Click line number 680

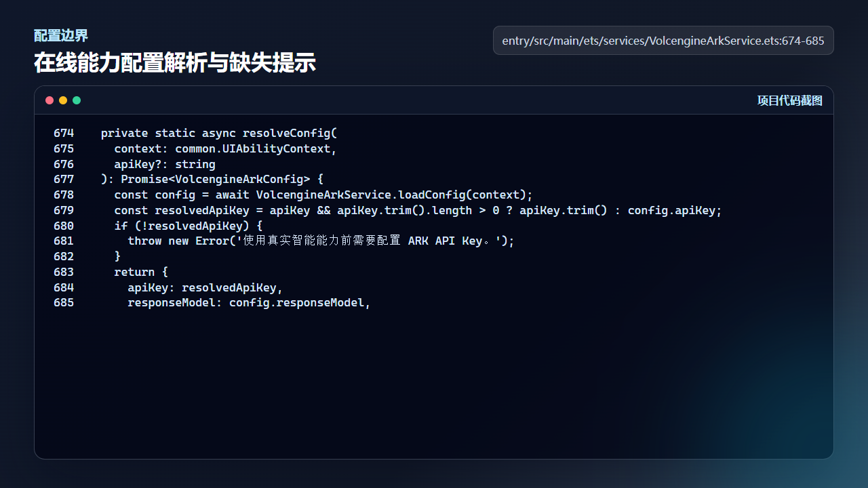coord(64,226)
